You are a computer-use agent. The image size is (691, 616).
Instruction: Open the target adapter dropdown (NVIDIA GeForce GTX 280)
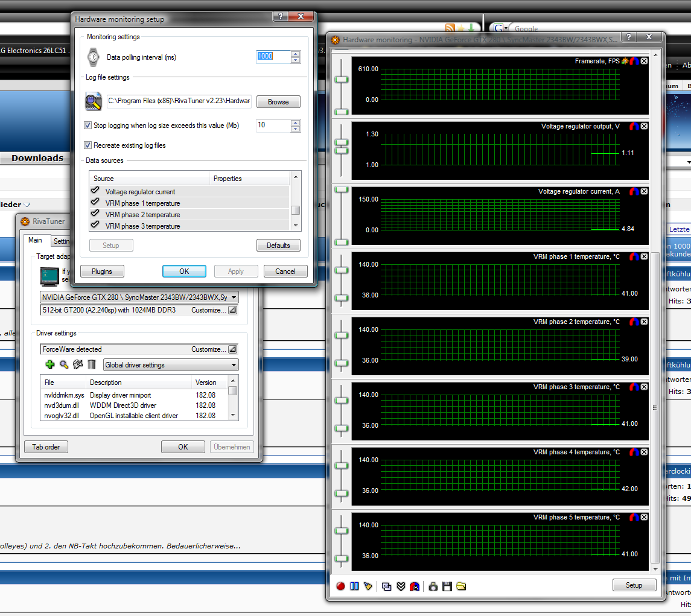(234, 297)
